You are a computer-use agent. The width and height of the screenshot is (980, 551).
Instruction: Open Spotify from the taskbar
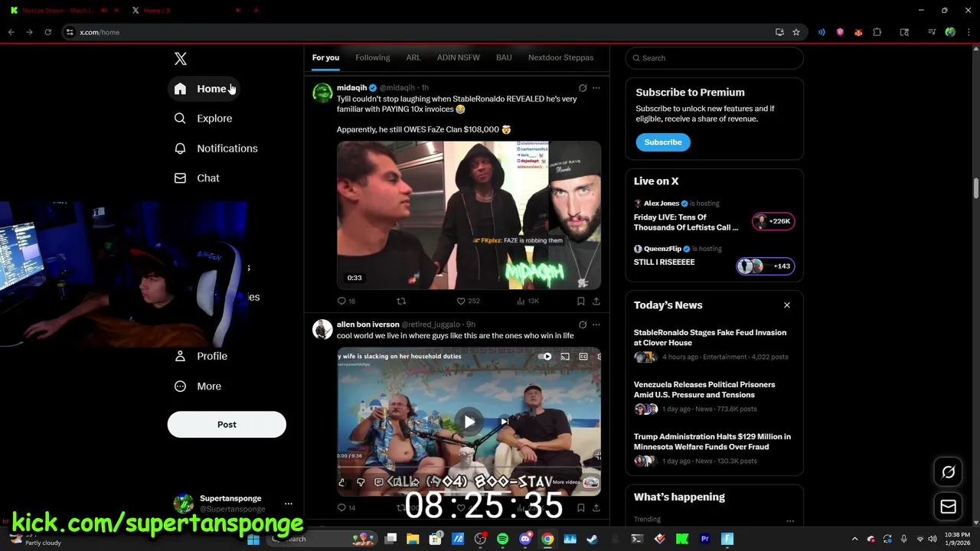click(503, 539)
